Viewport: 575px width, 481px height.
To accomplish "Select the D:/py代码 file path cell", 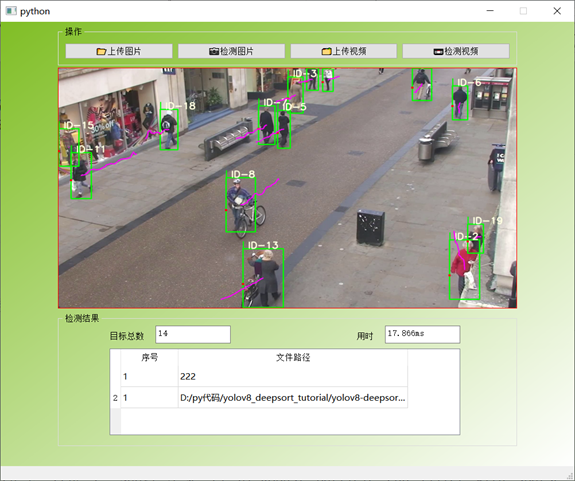I will (x=293, y=397).
